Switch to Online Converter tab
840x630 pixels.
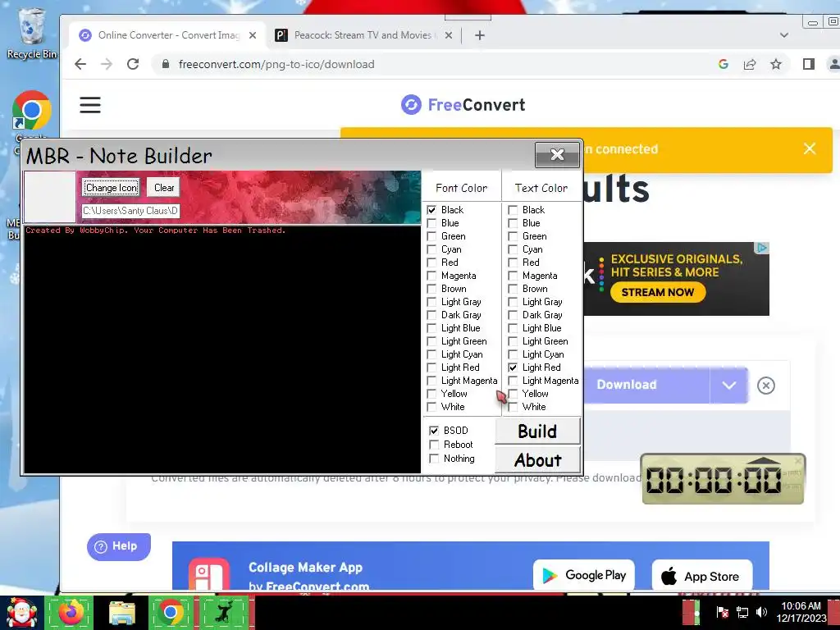(x=167, y=35)
